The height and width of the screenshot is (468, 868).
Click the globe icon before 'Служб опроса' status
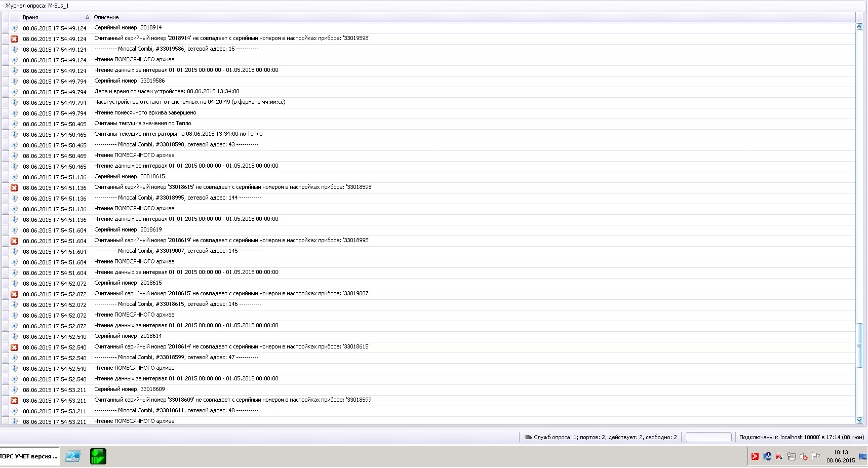[x=528, y=437]
